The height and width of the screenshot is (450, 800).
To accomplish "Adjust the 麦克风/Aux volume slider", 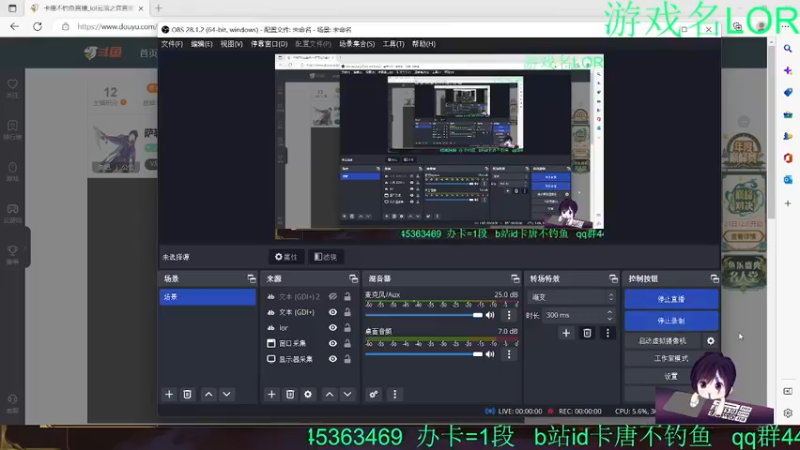I will tap(423, 315).
